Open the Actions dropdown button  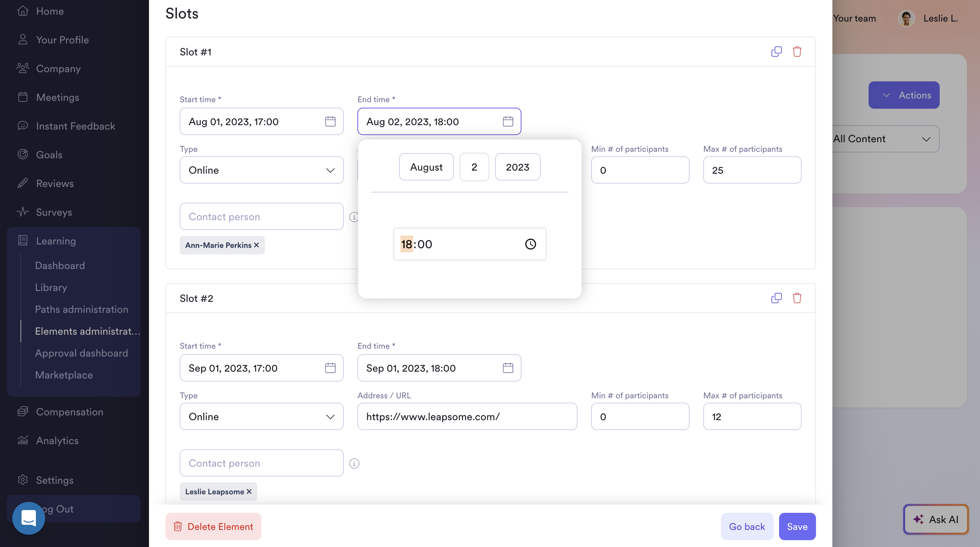point(904,95)
